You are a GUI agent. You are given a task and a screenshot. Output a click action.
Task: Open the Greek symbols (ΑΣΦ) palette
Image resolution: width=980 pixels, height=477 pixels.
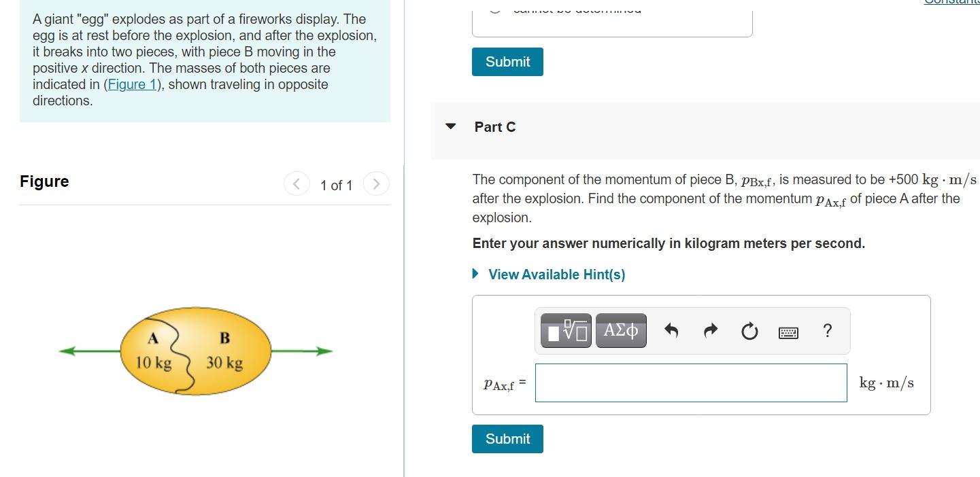(x=620, y=331)
